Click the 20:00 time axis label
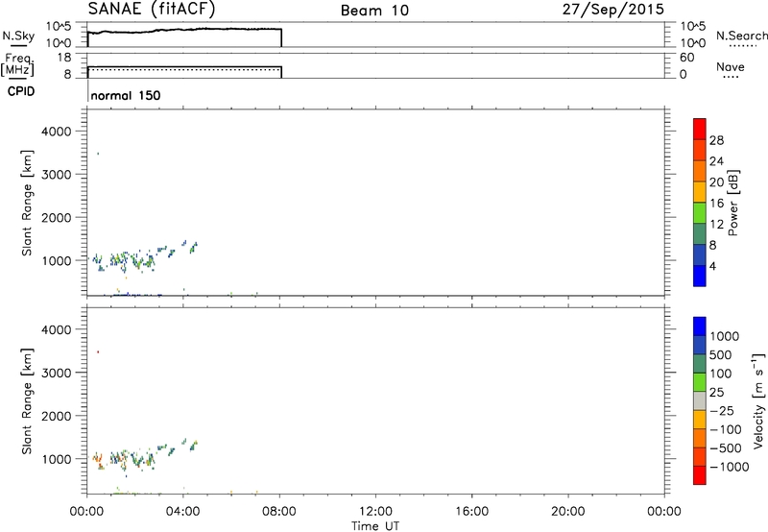The width and height of the screenshot is (768, 532). point(567,512)
